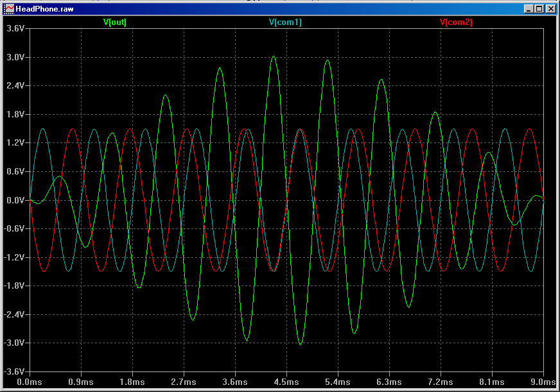The height and width of the screenshot is (392, 560).
Task: Click the HeadPhone.raw title bar text
Action: pos(44,9)
